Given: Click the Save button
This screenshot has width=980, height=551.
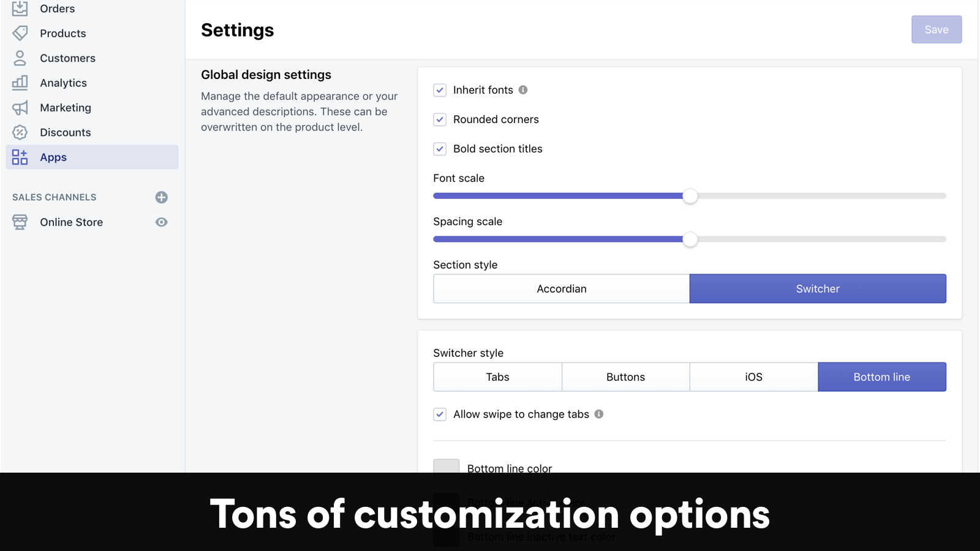Looking at the screenshot, I should 937,29.
